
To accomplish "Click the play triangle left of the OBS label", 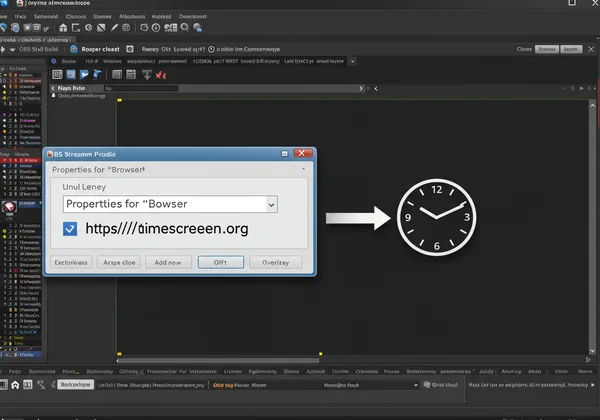I will click(3, 49).
